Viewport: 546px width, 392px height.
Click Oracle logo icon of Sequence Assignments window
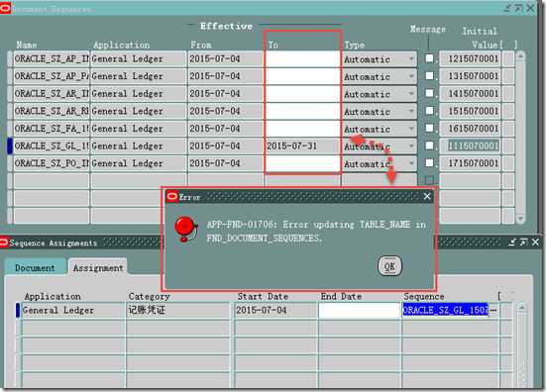click(x=4, y=243)
